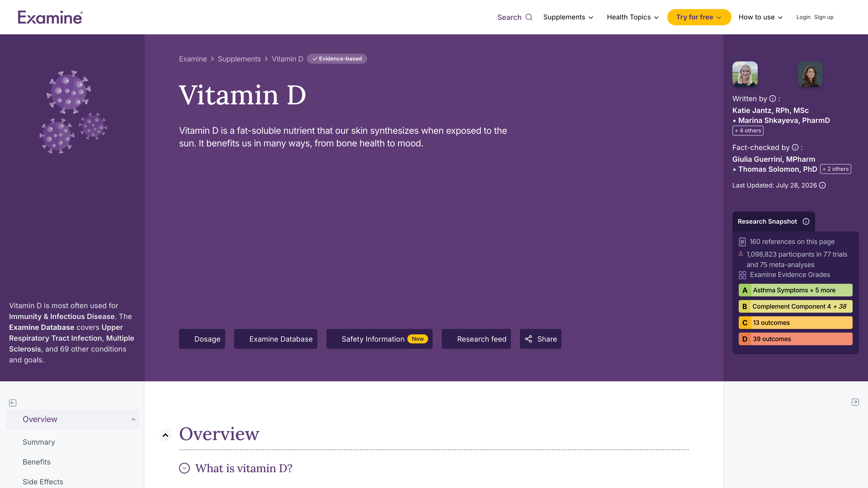Select Benefits in the sidebar

tap(36, 462)
